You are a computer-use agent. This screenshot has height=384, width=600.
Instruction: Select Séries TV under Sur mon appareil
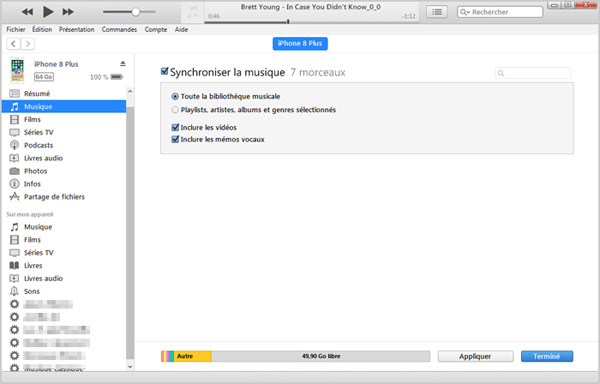(64, 253)
